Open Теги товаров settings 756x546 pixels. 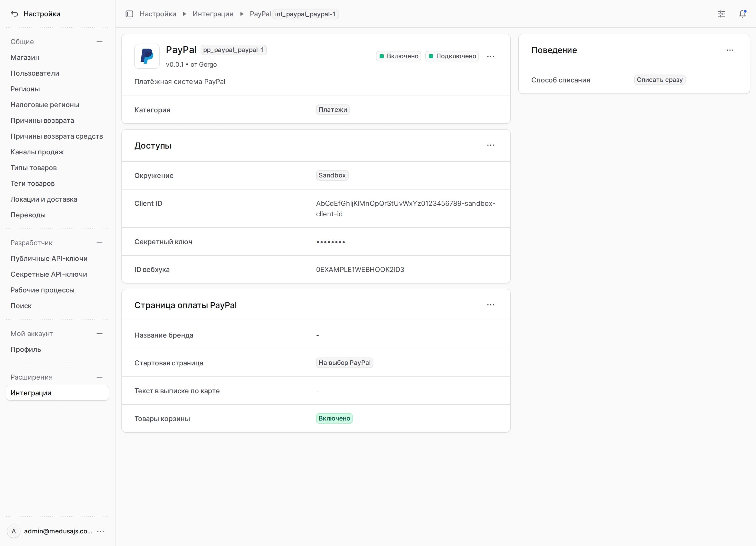(x=57, y=183)
